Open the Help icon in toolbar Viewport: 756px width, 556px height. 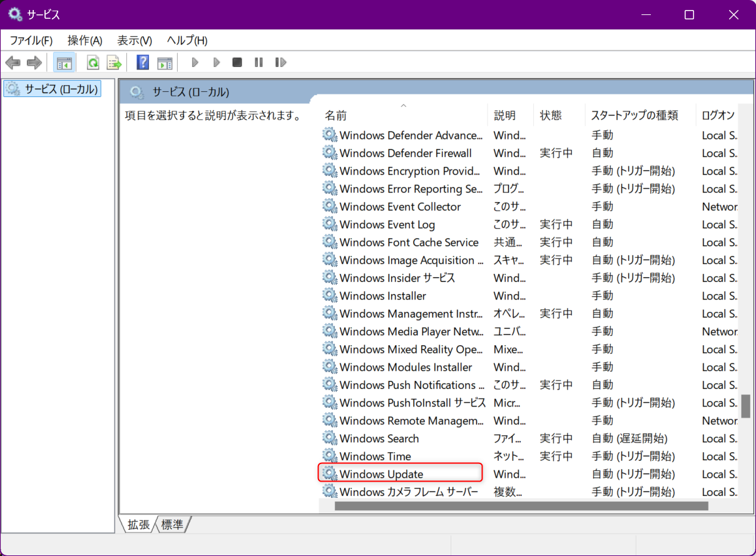[x=143, y=63]
